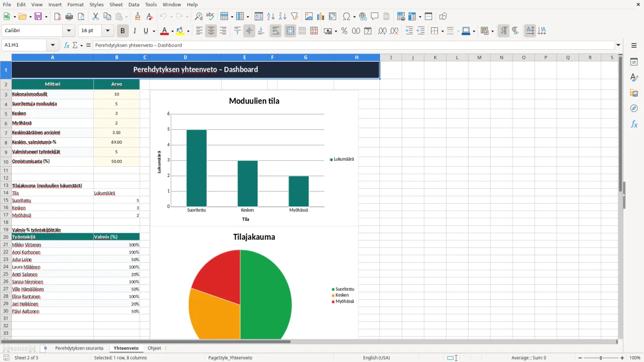
Task: Expand the formula bar
Action: (x=618, y=45)
